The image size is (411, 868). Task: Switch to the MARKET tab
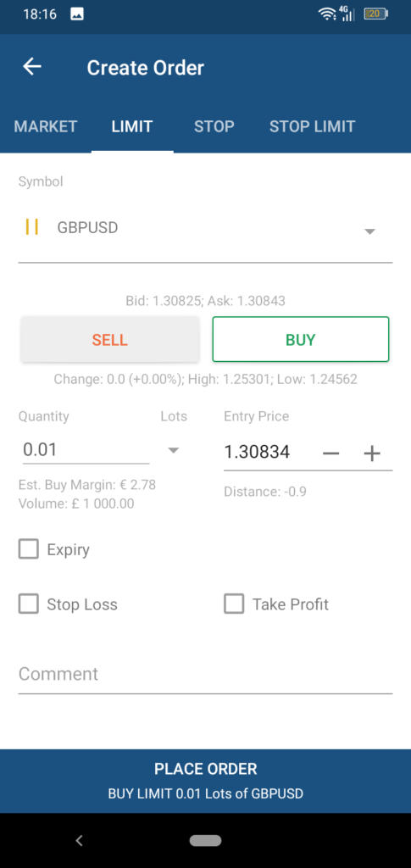tap(46, 126)
